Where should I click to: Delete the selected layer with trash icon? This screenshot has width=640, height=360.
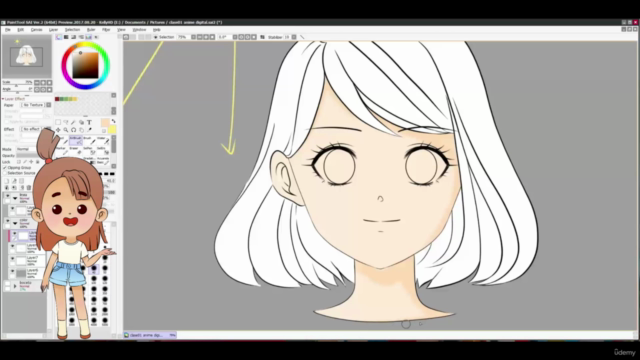coord(29,188)
